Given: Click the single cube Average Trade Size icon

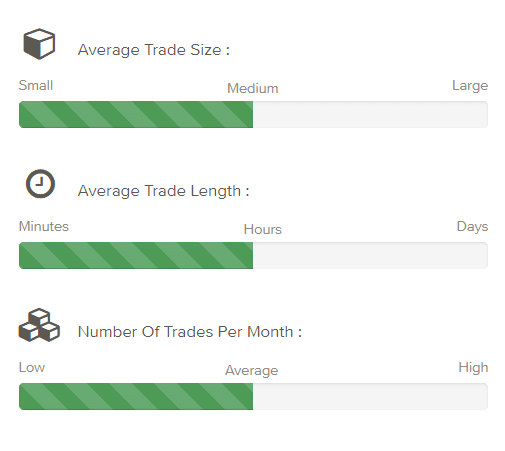Looking at the screenshot, I should [39, 44].
